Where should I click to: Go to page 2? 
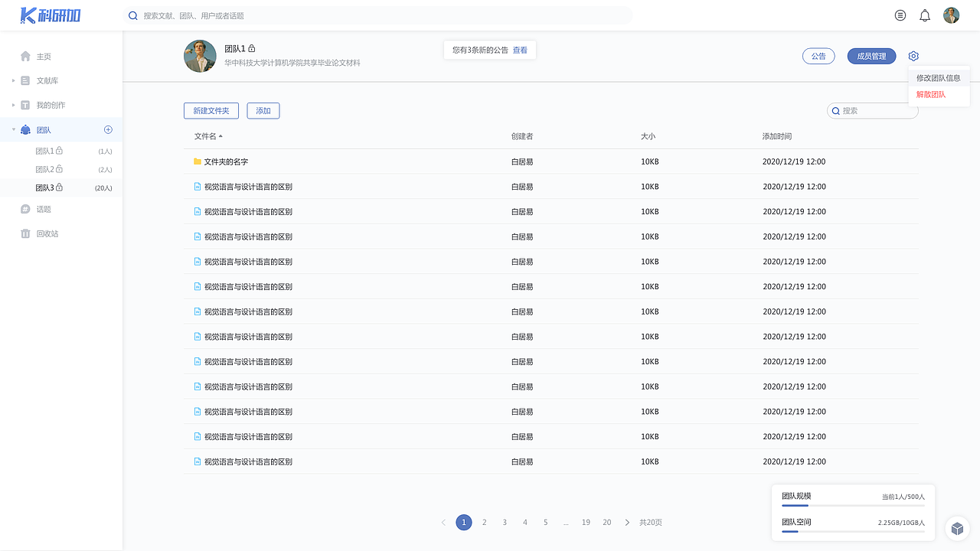point(485,523)
